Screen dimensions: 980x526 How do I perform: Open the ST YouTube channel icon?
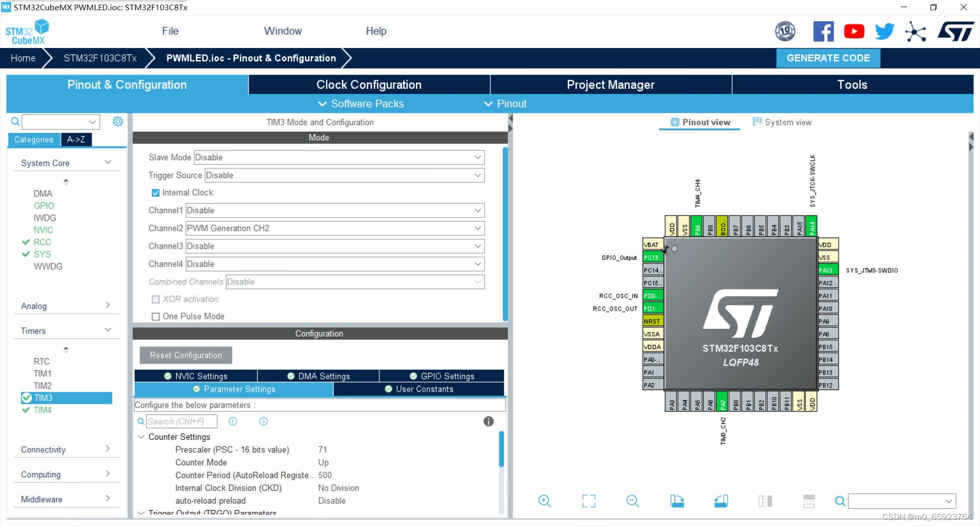[x=854, y=32]
